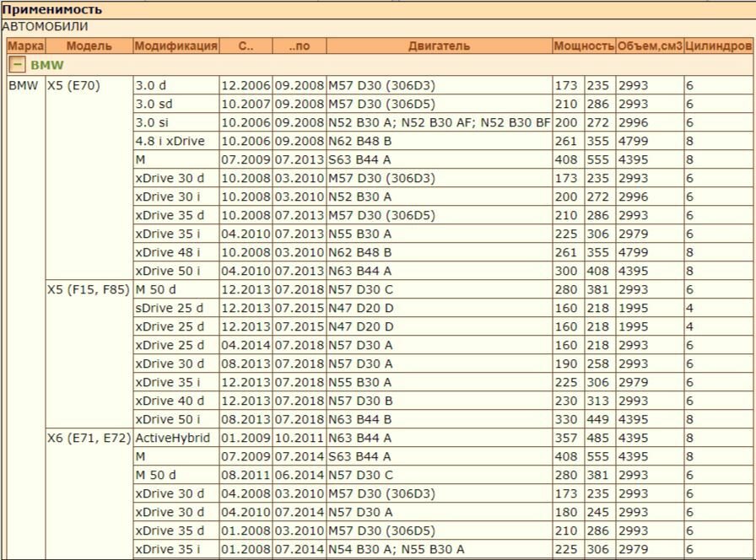Click the Модификация column header

(x=176, y=46)
